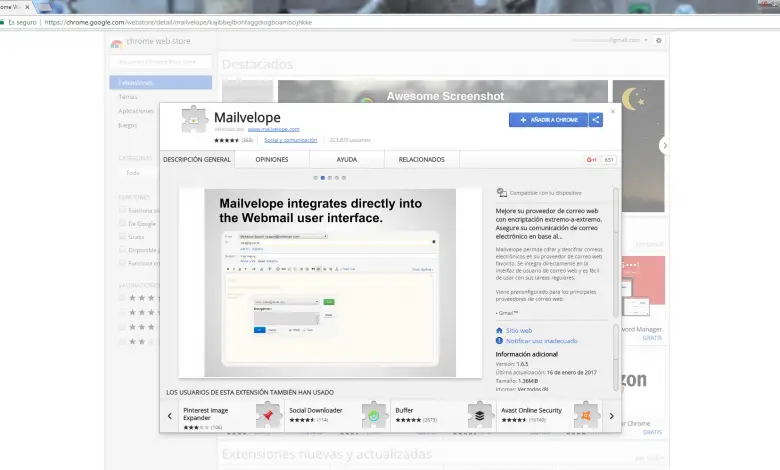Select the five-star rating filter

tap(122, 298)
